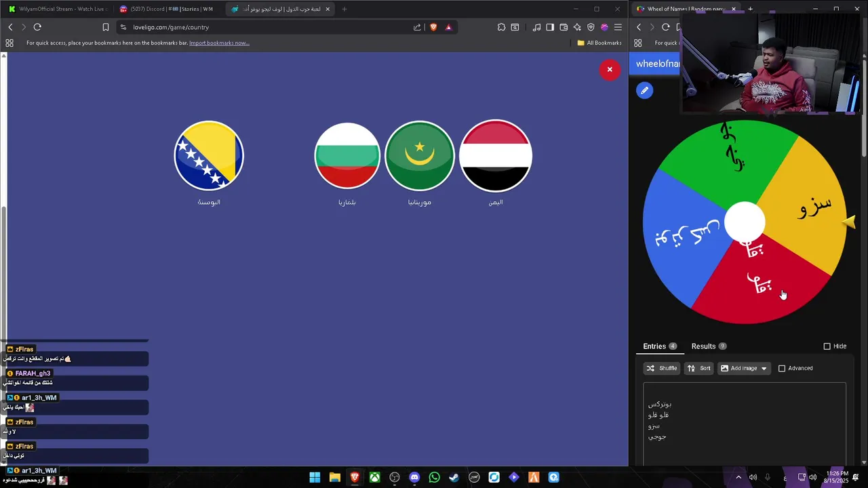Open the clock showing 11:26 PM

click(837, 476)
